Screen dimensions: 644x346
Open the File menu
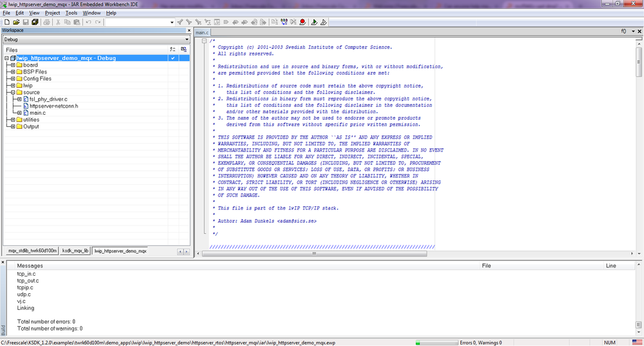click(x=6, y=13)
